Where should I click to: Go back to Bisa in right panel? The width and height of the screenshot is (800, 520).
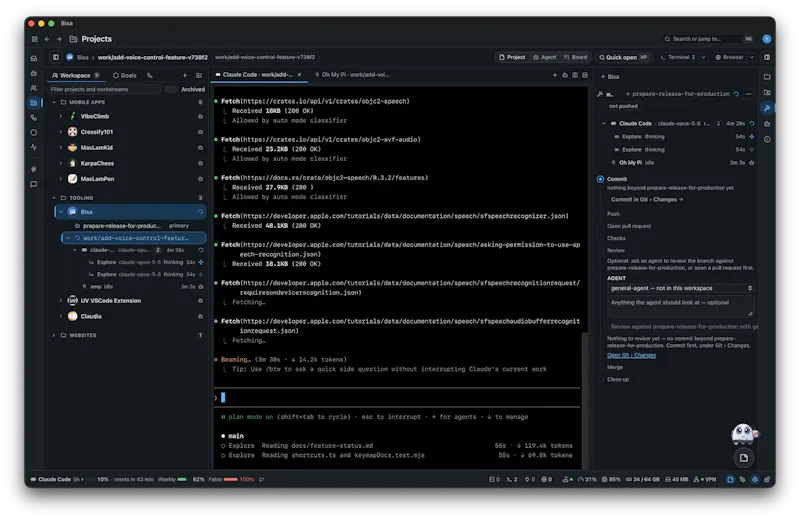[610, 77]
